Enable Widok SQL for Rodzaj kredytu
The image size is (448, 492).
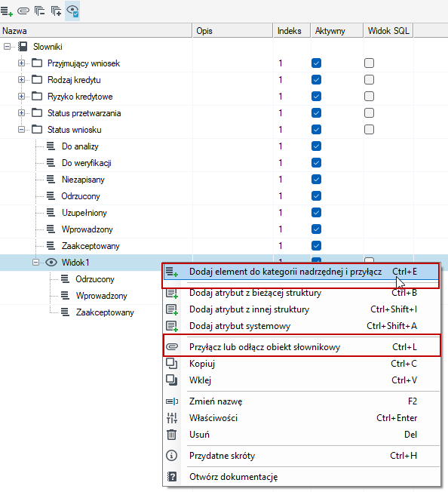369,80
